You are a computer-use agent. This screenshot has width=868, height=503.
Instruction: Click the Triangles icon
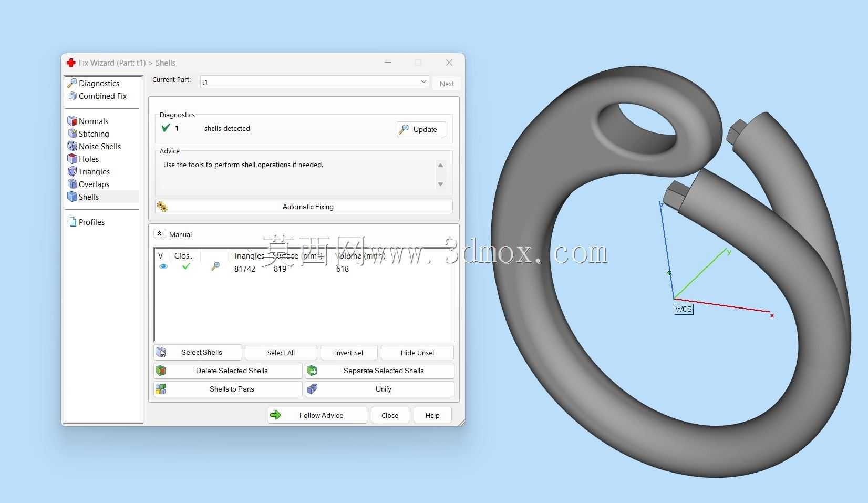[73, 172]
